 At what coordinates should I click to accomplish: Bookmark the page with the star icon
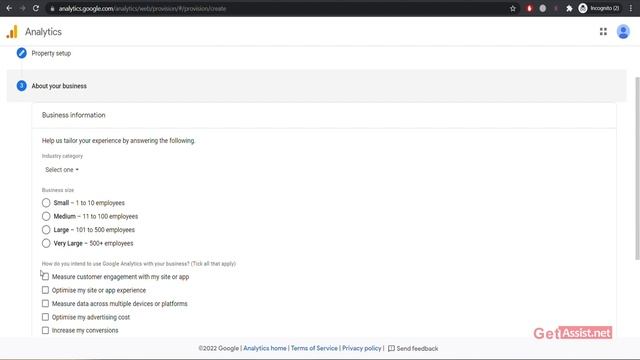click(513, 9)
